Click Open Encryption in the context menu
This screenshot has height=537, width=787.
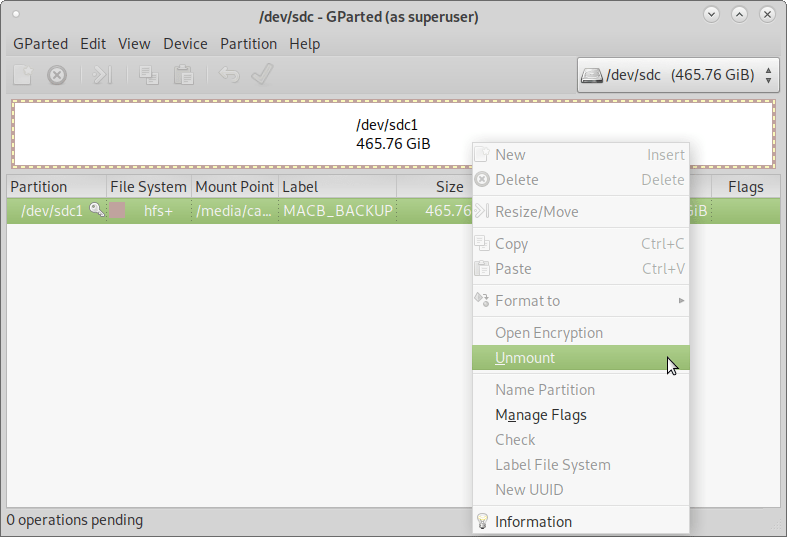click(581, 333)
